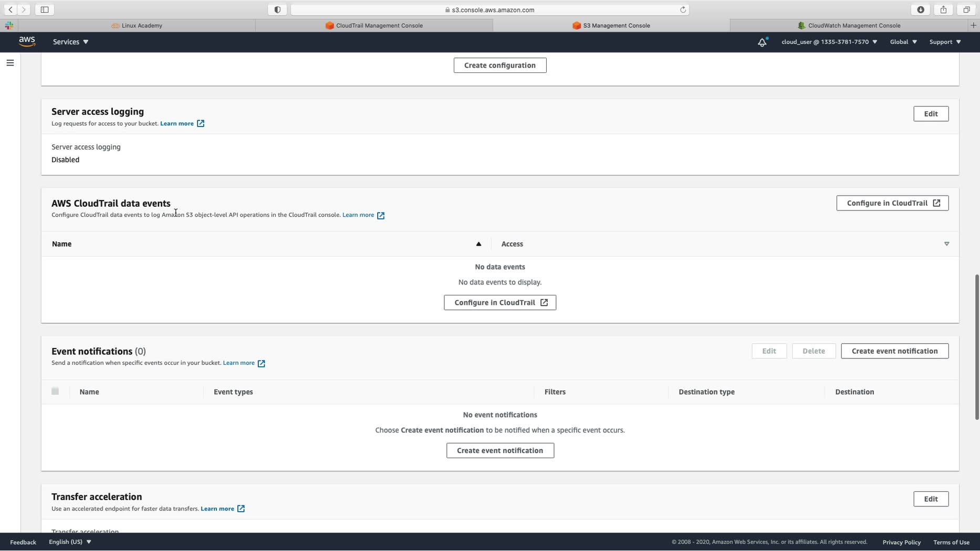This screenshot has height=551, width=980.
Task: Go back with the Safari back arrow
Action: click(11, 9)
